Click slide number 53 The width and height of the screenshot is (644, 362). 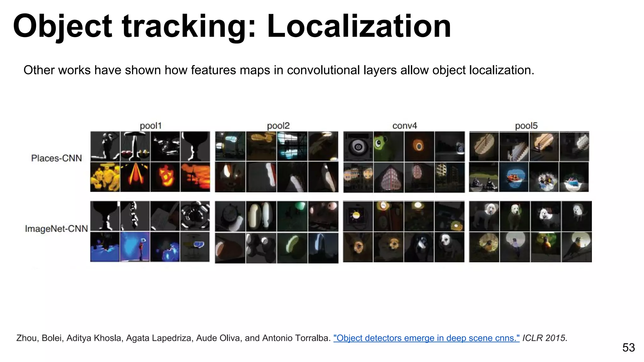coord(629,348)
